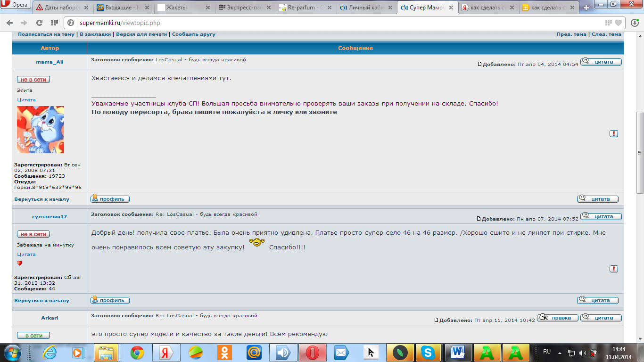Switch to the 'Re-parfum' tab
The height and width of the screenshot is (362, 644).
pyautogui.click(x=305, y=8)
